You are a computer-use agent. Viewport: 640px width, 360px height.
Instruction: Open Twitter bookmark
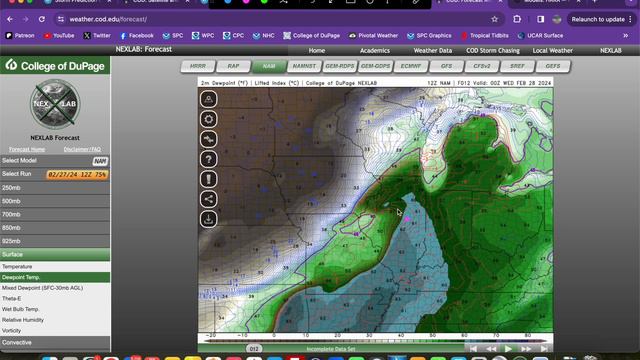point(97,36)
